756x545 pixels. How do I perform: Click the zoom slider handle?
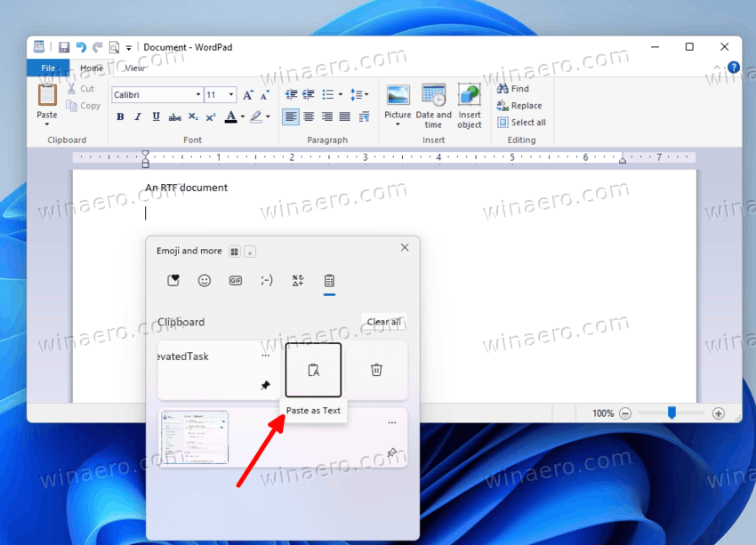(x=672, y=413)
